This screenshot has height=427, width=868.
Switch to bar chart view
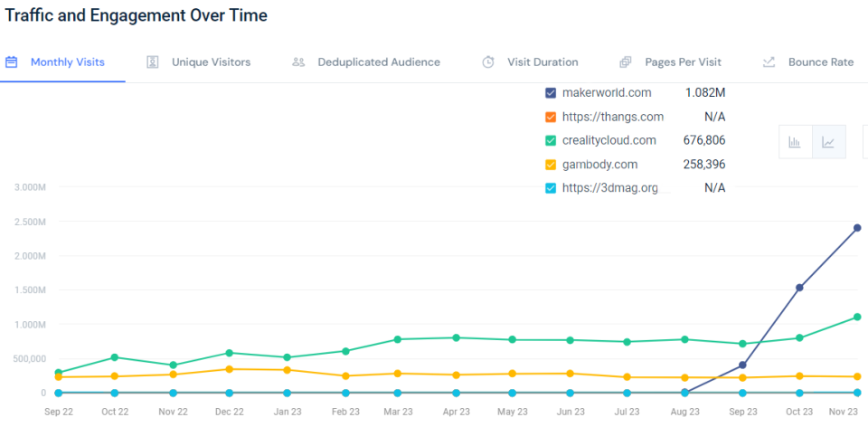[x=795, y=142]
